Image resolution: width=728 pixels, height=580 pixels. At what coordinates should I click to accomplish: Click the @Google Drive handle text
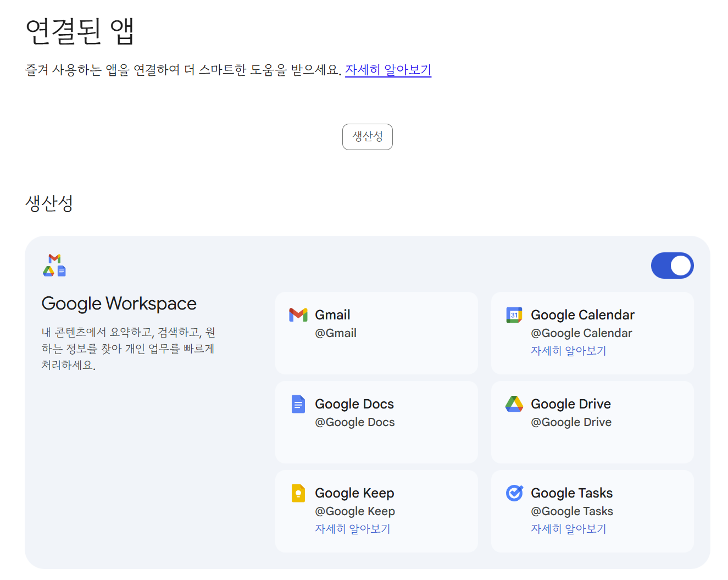point(571,422)
